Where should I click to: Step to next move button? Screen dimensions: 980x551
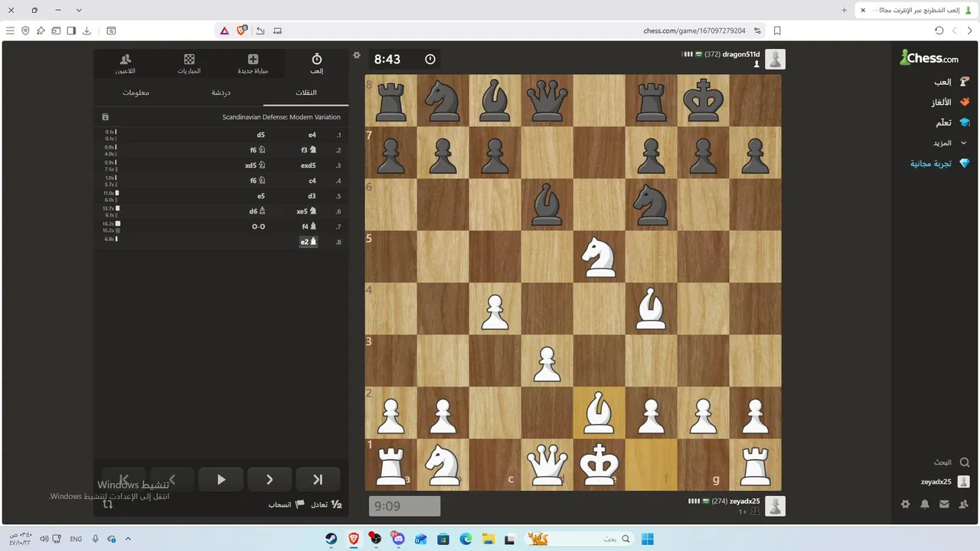tap(269, 480)
